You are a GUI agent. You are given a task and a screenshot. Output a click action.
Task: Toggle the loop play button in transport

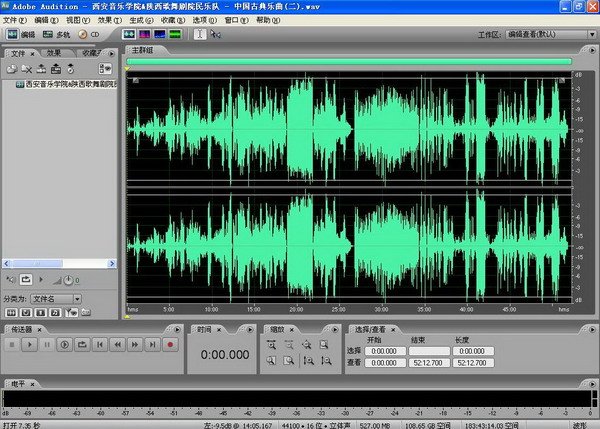coord(82,344)
